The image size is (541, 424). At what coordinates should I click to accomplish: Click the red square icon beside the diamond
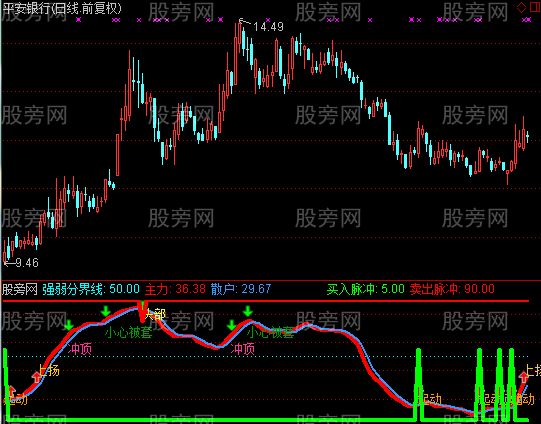(534, 7)
